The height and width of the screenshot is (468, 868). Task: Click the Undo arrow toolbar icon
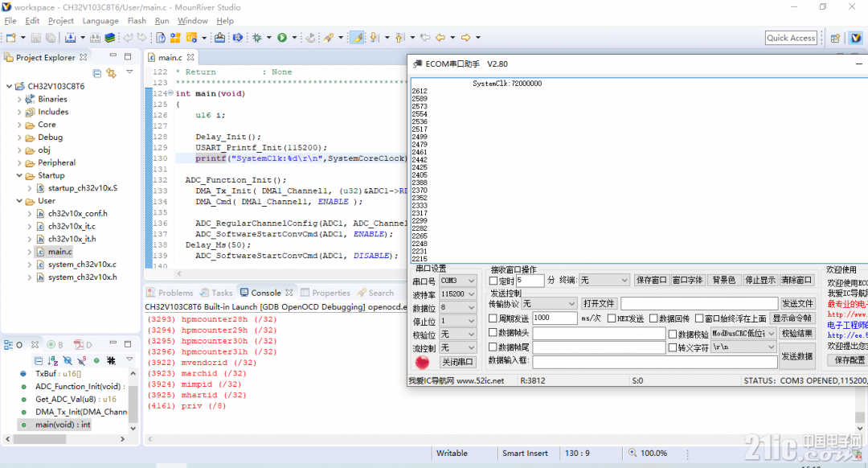coord(128,38)
